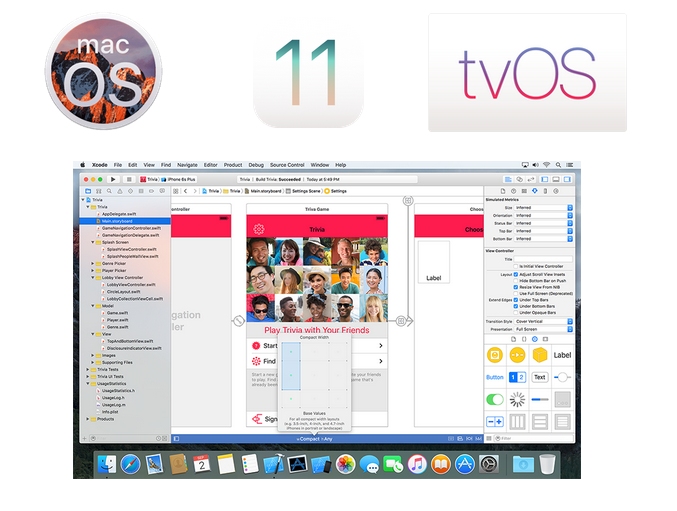The height and width of the screenshot is (511, 677).
Task: Open the Breakpoint navigator icon
Action: pos(152,191)
